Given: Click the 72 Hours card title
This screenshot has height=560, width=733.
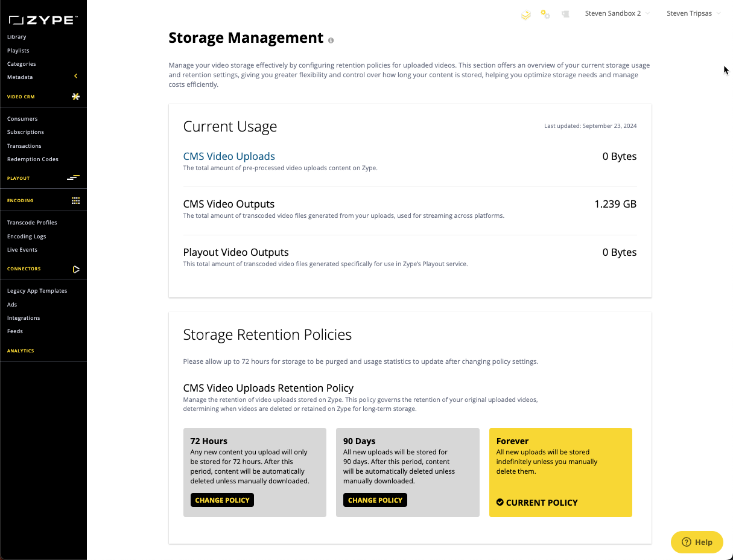Looking at the screenshot, I should [209, 441].
